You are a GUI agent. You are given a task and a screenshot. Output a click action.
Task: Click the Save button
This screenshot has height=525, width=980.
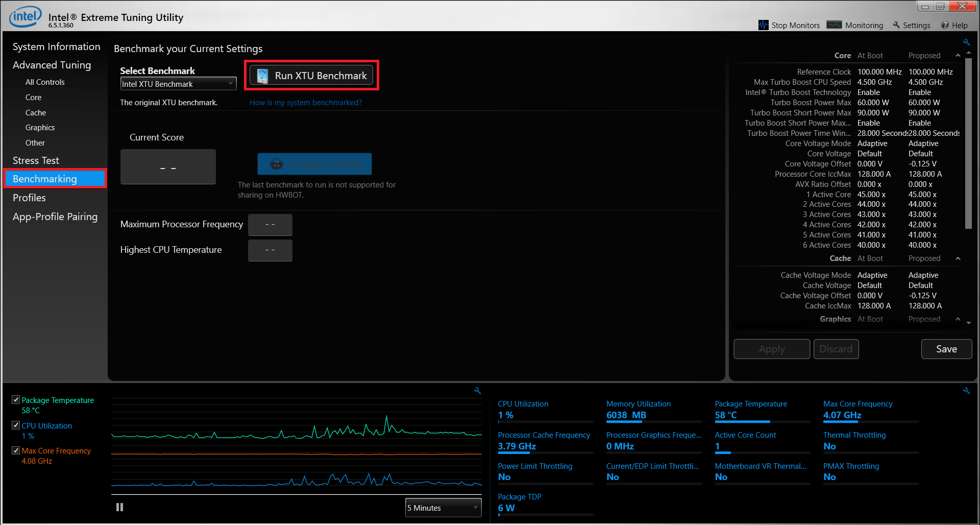(946, 349)
